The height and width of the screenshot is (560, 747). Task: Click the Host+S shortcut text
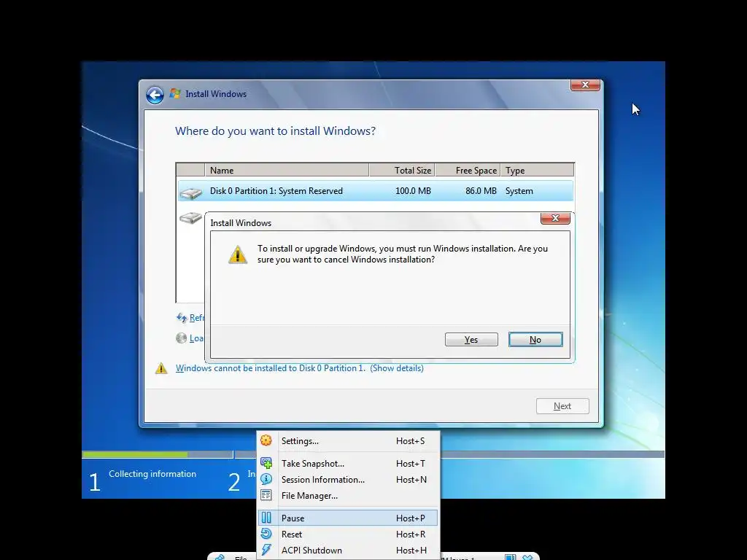[410, 441]
